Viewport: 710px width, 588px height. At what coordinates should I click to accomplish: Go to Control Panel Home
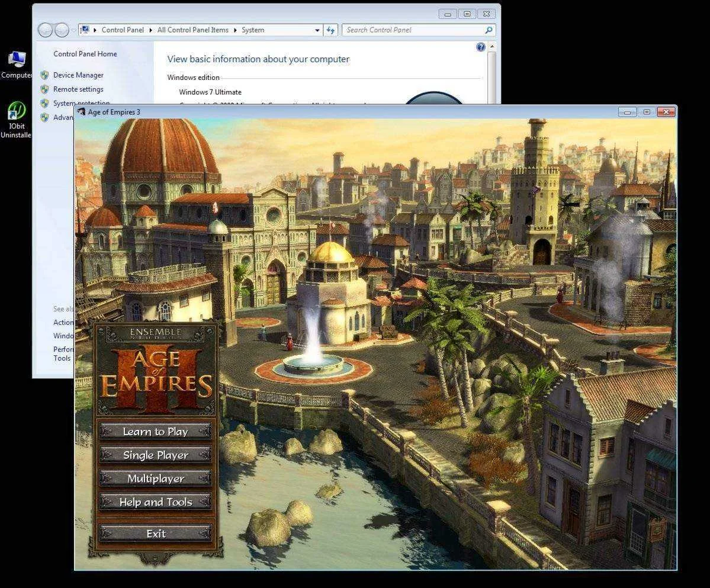tap(85, 54)
